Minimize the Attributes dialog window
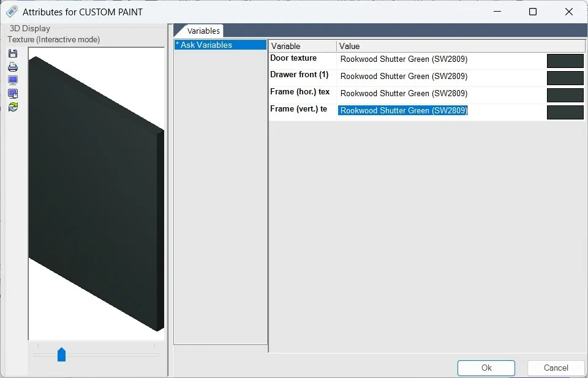 pyautogui.click(x=497, y=12)
